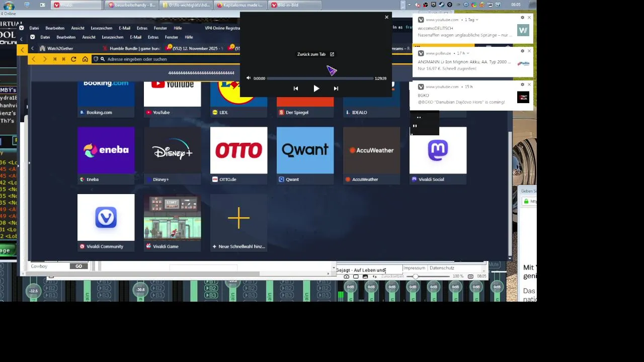Click the address bar shield icon
This screenshot has width=644, height=362.
[96, 59]
